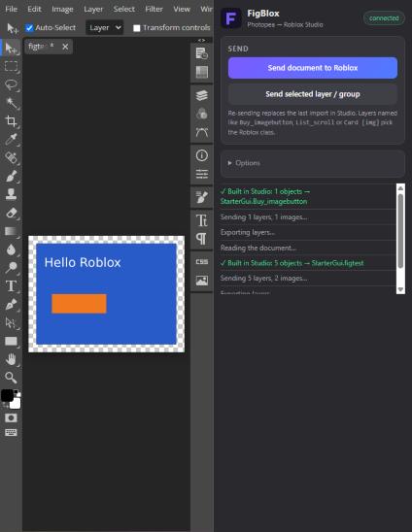The image size is (412, 532).
Task: Select the Pen tool
Action: [x=11, y=304]
